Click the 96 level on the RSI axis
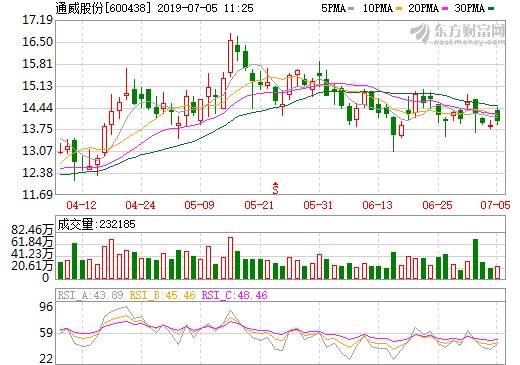 tap(46, 307)
